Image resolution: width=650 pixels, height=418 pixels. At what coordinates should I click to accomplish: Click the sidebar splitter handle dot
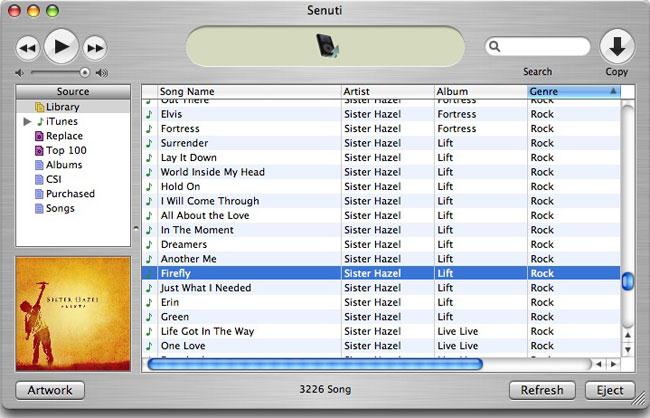pos(136,228)
